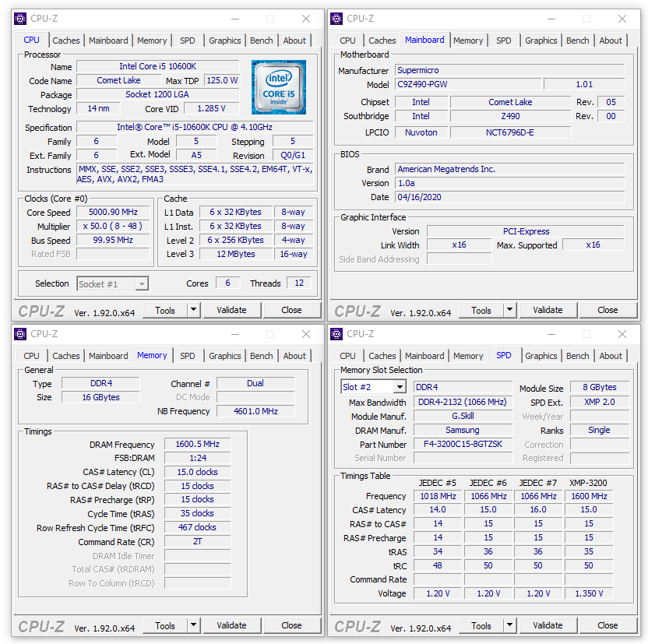Open Graphics tab in the Mainboard window
648x644 pixels.
(x=541, y=40)
